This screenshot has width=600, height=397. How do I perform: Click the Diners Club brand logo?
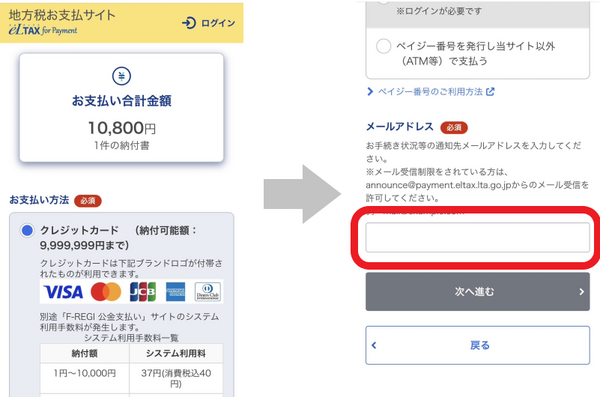pyautogui.click(x=208, y=292)
